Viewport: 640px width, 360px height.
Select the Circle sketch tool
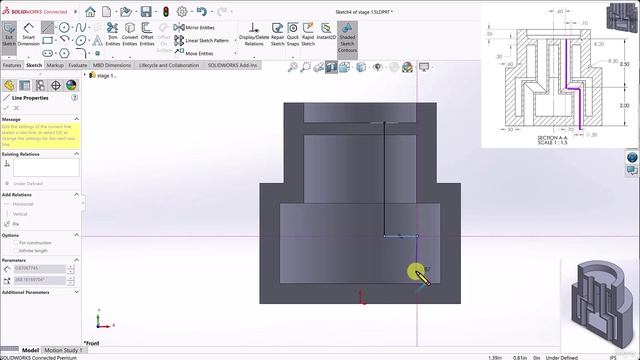[64, 27]
